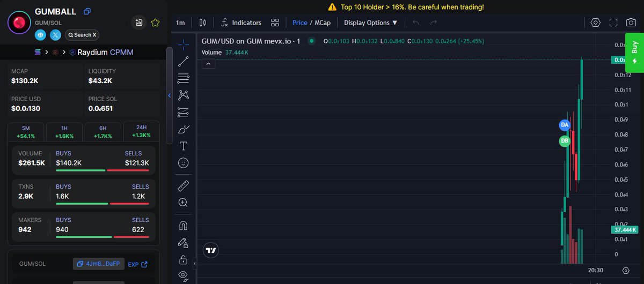Open indicator templates grid icon
The width and height of the screenshot is (644, 284).
tap(275, 23)
